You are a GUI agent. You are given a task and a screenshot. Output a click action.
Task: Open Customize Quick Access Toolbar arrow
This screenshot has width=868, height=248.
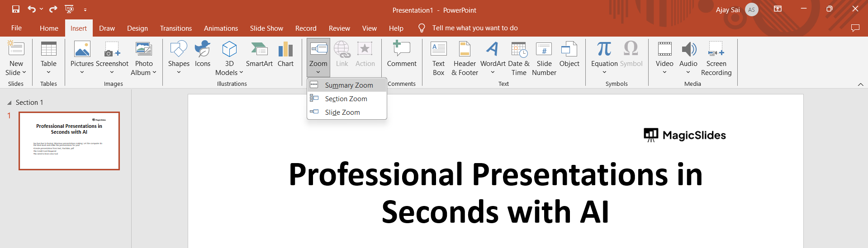pyautogui.click(x=85, y=9)
